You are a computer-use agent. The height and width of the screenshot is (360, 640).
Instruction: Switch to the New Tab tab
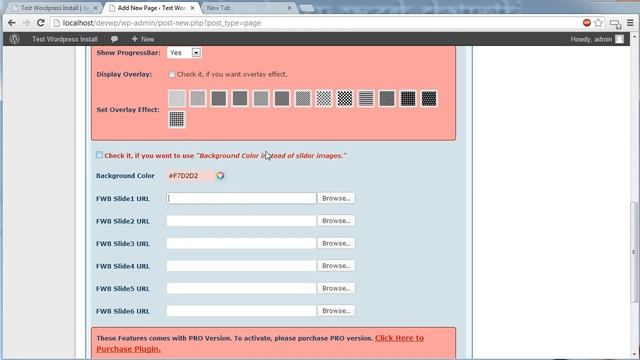pos(249,8)
